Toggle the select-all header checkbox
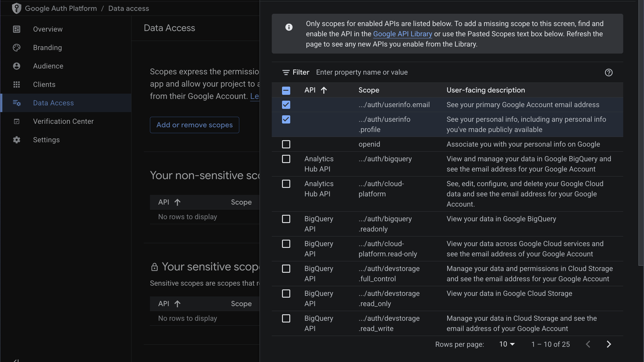The width and height of the screenshot is (644, 362). coord(286,90)
